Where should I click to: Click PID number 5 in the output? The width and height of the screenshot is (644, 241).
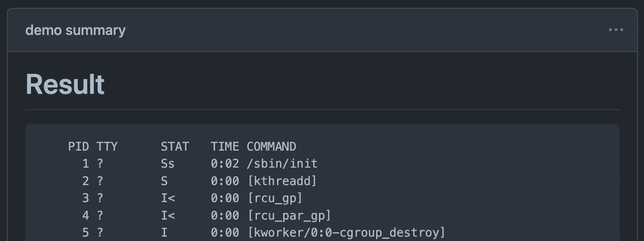click(x=86, y=232)
